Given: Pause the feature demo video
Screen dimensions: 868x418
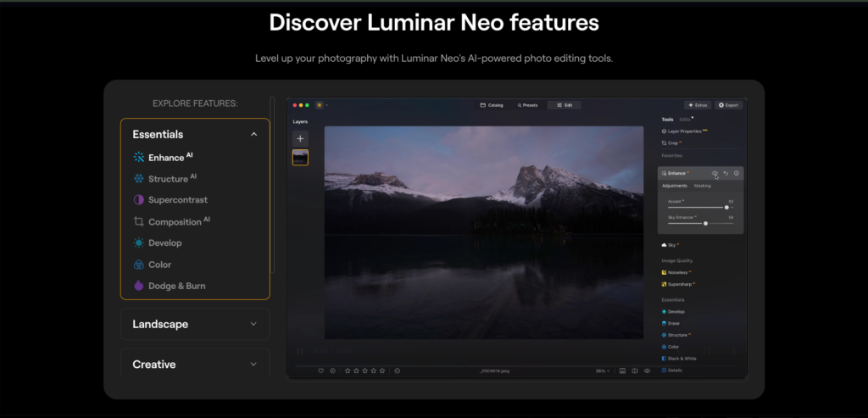Looking at the screenshot, I should pyautogui.click(x=301, y=351).
